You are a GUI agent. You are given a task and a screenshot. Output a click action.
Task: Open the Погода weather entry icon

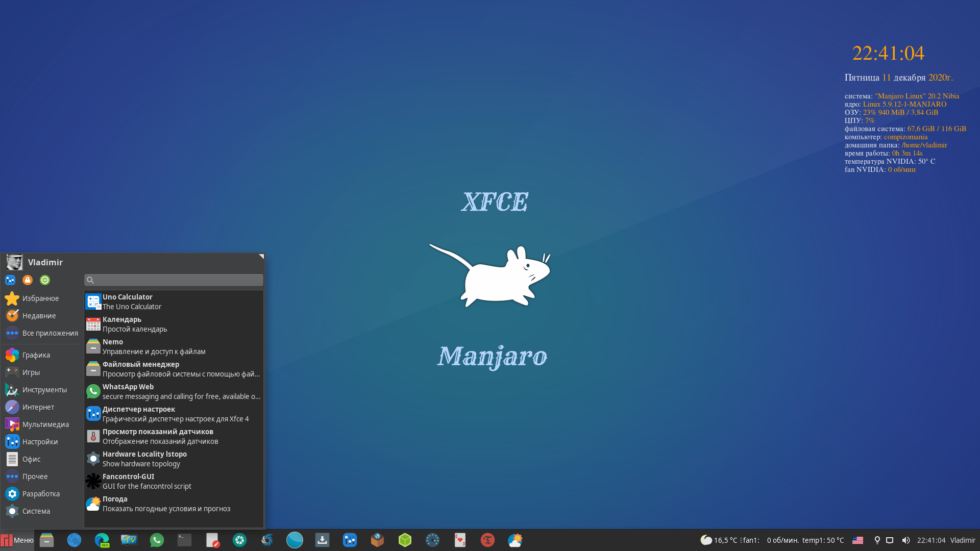tap(93, 503)
